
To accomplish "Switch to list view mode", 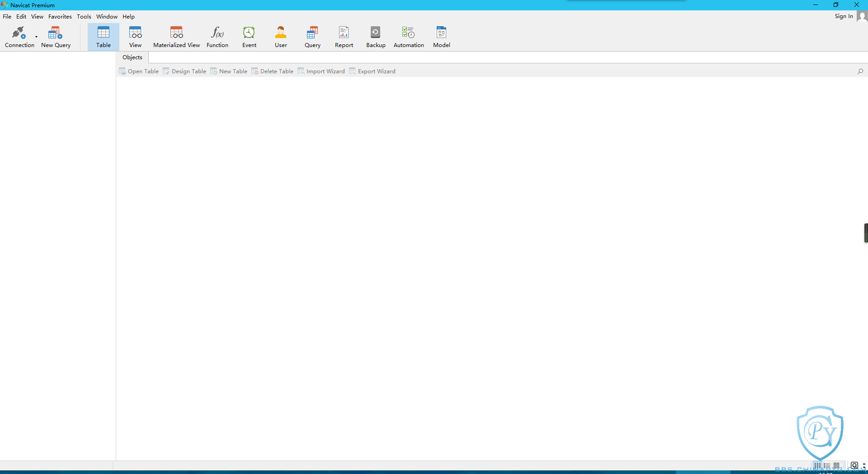I will coord(827,465).
